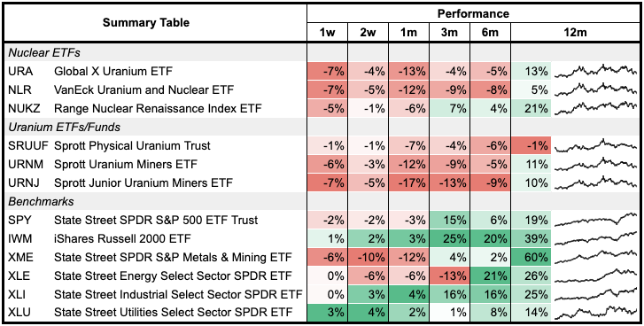
Task: Select the Benchmarks section heading
Action: [x=41, y=201]
